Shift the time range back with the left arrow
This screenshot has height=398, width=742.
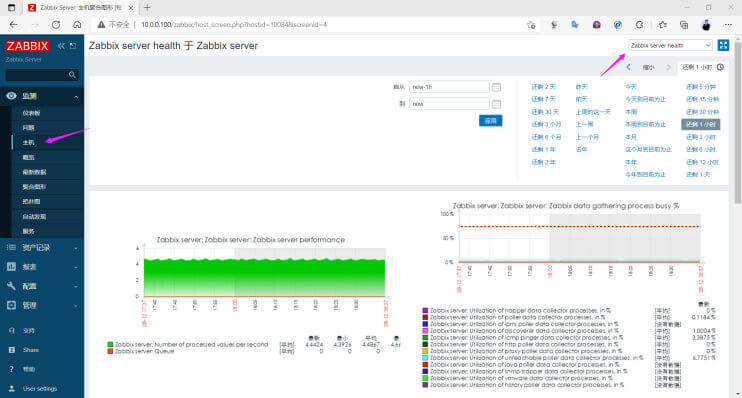(x=628, y=67)
